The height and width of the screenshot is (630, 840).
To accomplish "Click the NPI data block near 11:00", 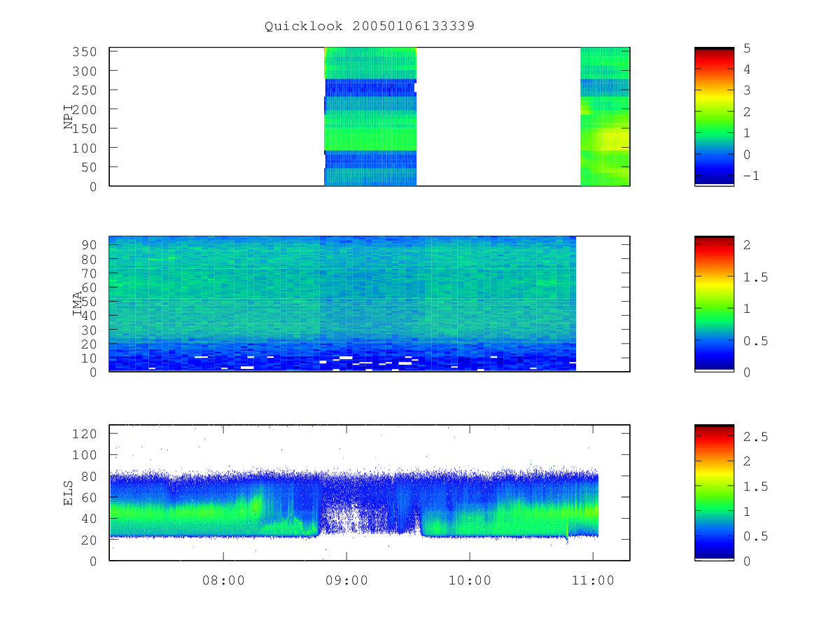I will [605, 116].
